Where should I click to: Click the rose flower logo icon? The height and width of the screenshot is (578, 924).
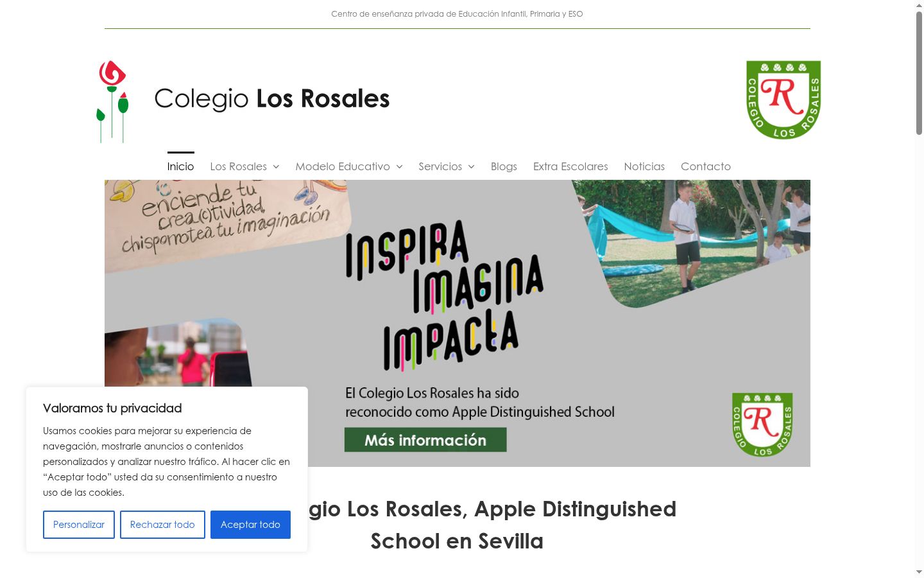[113, 101]
